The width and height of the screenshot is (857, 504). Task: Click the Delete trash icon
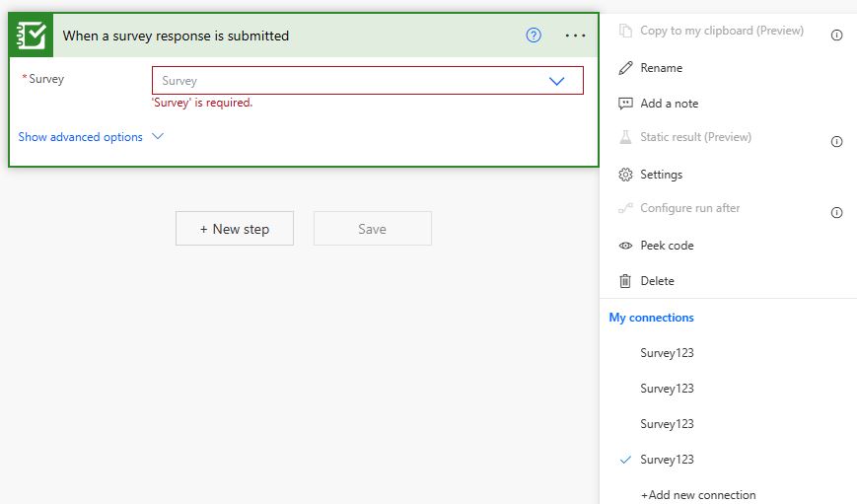coord(625,281)
